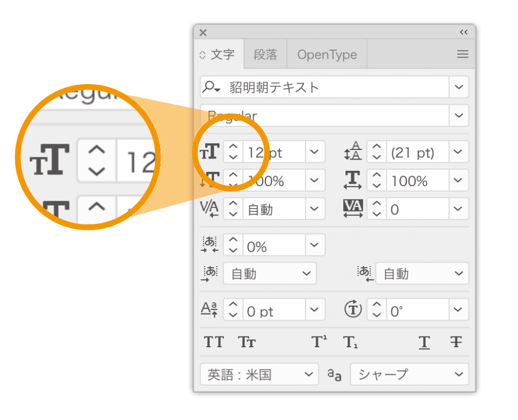
Task: Open the font size 12 pt dropdown
Action: pyautogui.click(x=315, y=152)
